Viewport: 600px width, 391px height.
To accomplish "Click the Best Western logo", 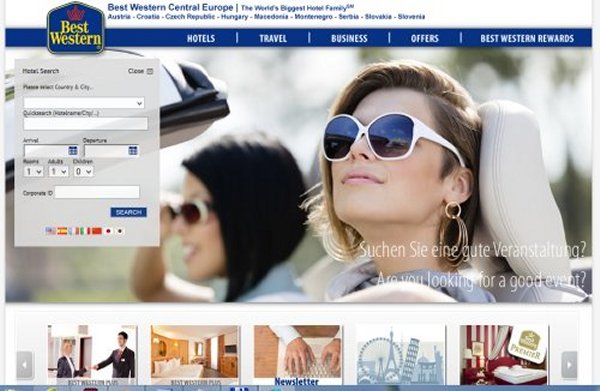I will (76, 28).
